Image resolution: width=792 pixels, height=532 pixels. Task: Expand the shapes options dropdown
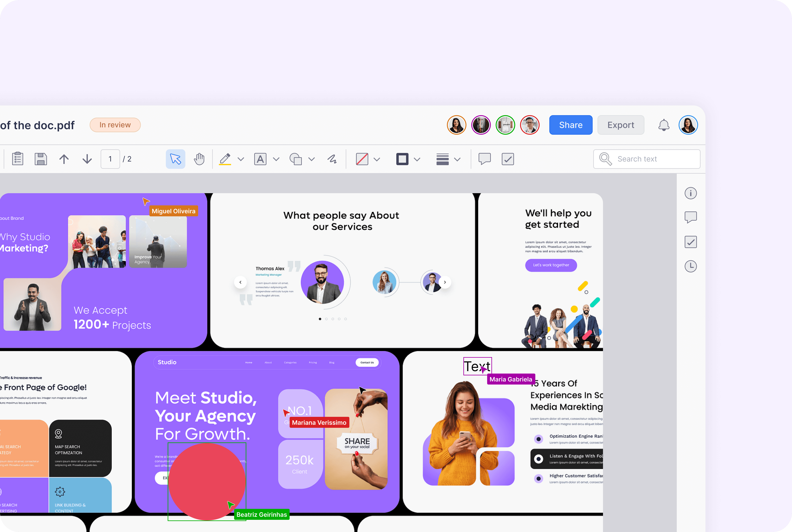312,159
